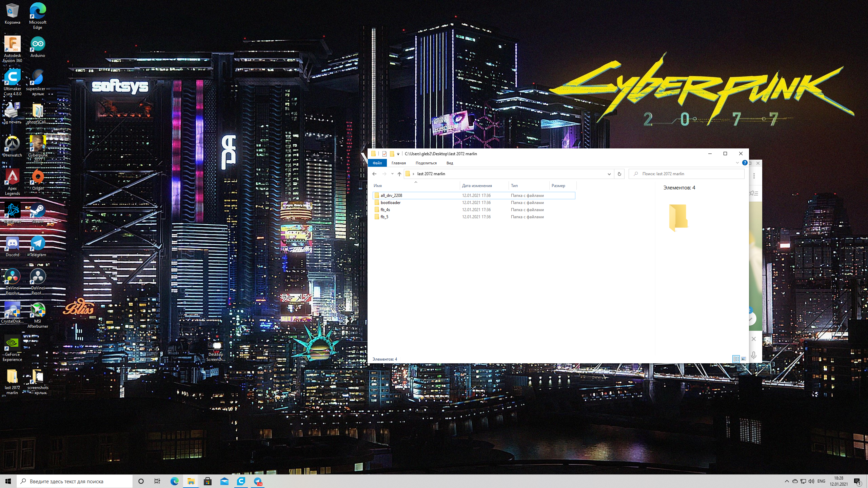The image size is (868, 488).
Task: Launch GeForce Experience from desktop
Action: tap(12, 348)
